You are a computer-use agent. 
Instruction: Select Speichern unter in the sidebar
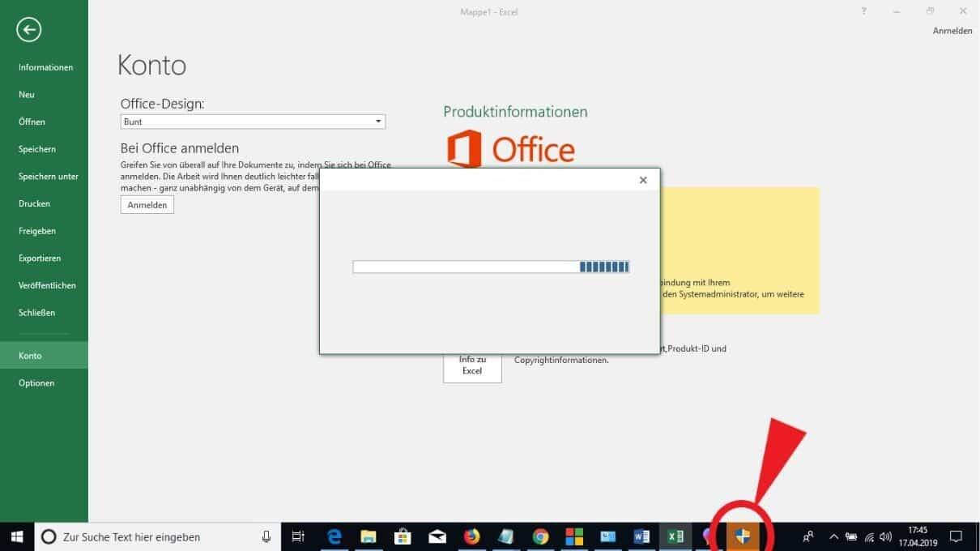[x=48, y=176]
